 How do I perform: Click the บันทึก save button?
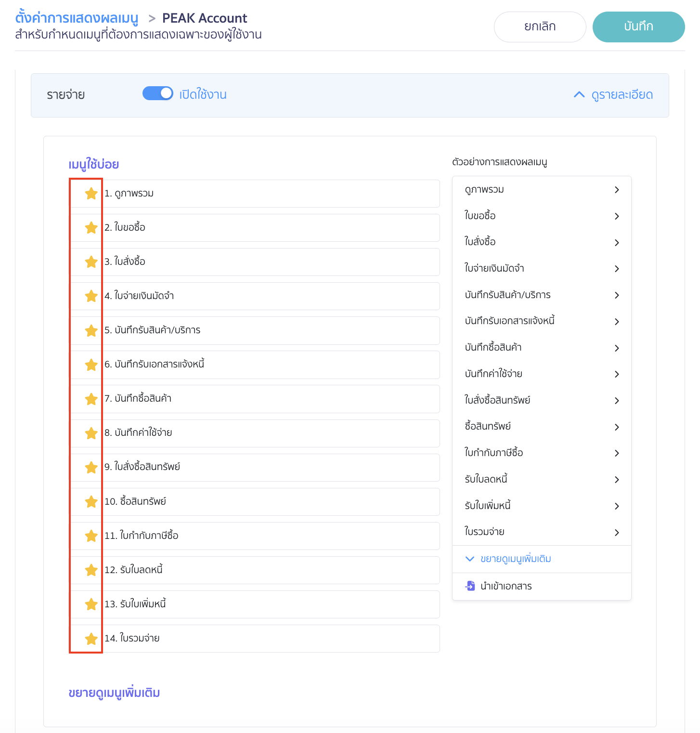638,27
